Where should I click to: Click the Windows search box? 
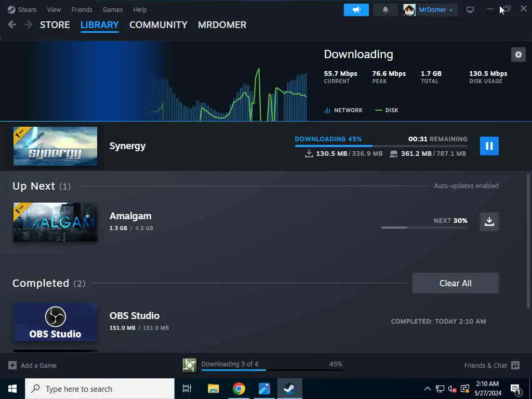[x=100, y=389]
